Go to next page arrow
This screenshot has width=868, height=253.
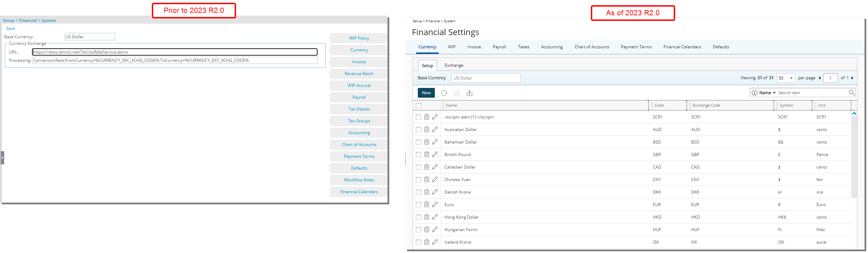point(852,78)
